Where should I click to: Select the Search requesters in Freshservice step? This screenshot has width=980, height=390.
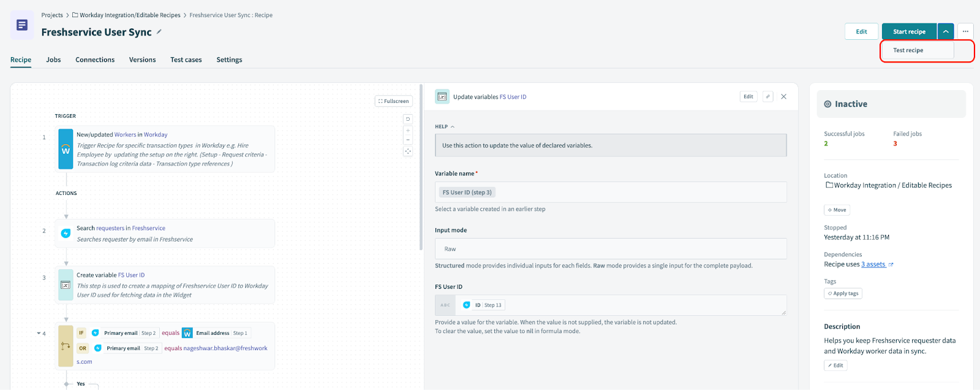pyautogui.click(x=165, y=234)
